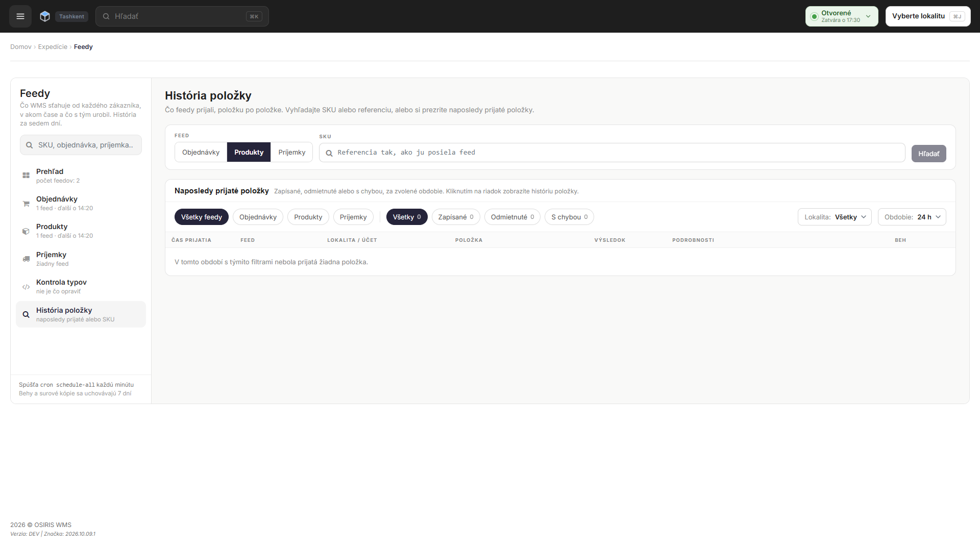
Task: Toggle the Odmietnuté result chip
Action: coord(512,217)
